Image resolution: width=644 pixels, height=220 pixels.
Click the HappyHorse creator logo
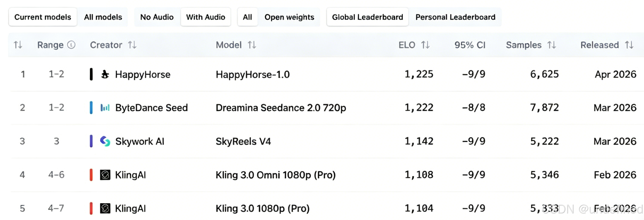105,74
